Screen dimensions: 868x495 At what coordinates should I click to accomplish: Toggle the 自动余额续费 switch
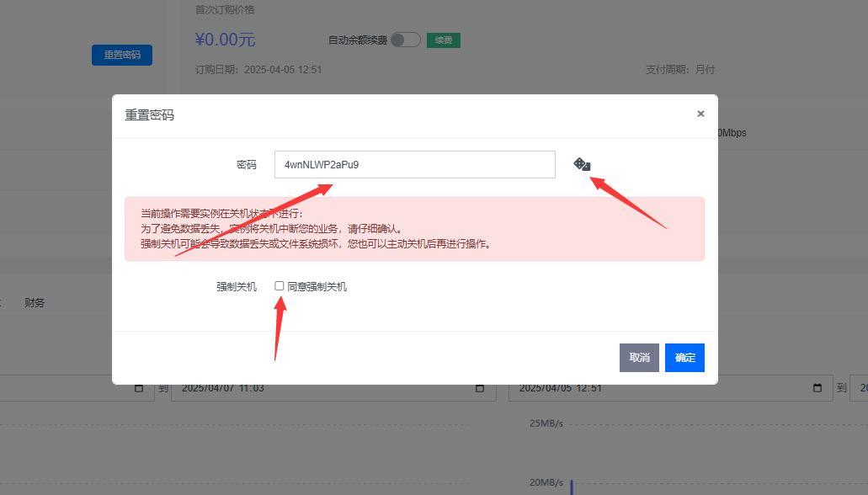tap(405, 40)
